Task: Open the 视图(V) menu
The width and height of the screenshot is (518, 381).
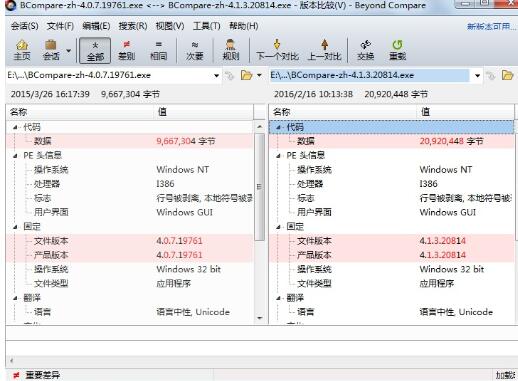Action: pyautogui.click(x=170, y=26)
